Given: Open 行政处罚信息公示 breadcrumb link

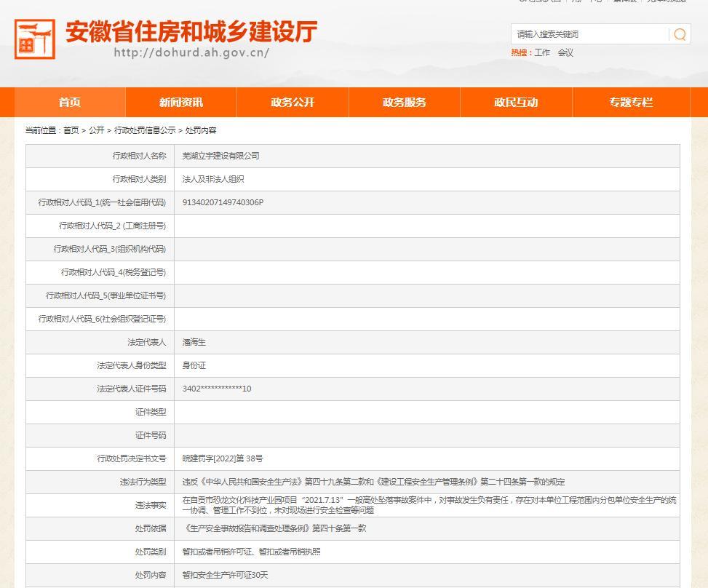Looking at the screenshot, I should click(145, 130).
